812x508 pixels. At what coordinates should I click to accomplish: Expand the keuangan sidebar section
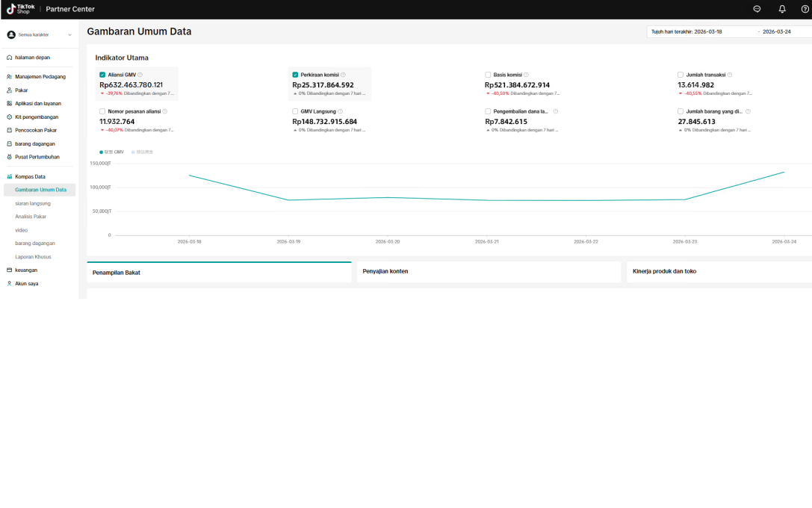[x=26, y=270]
